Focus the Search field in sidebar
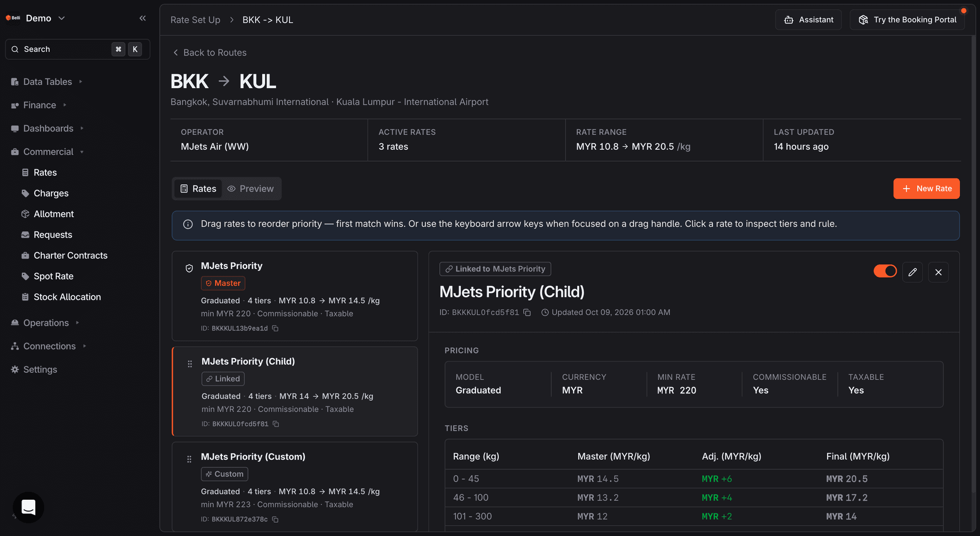This screenshot has height=536, width=980. pos(77,49)
